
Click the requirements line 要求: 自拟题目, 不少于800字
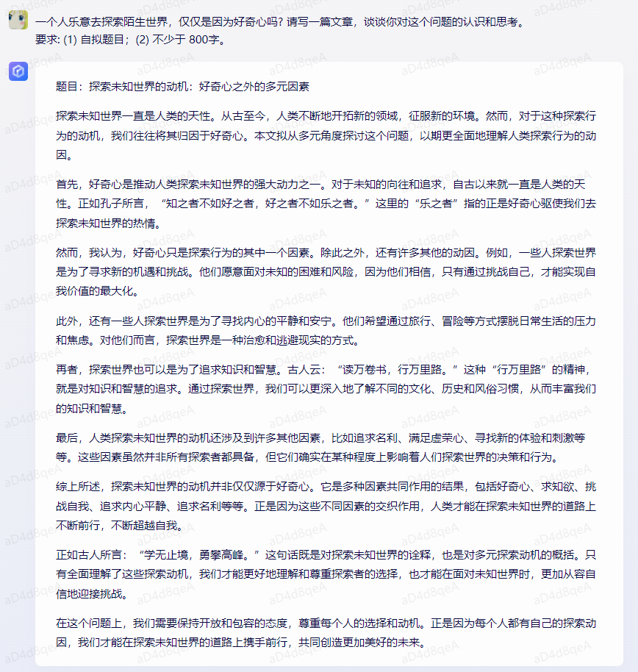(130, 40)
